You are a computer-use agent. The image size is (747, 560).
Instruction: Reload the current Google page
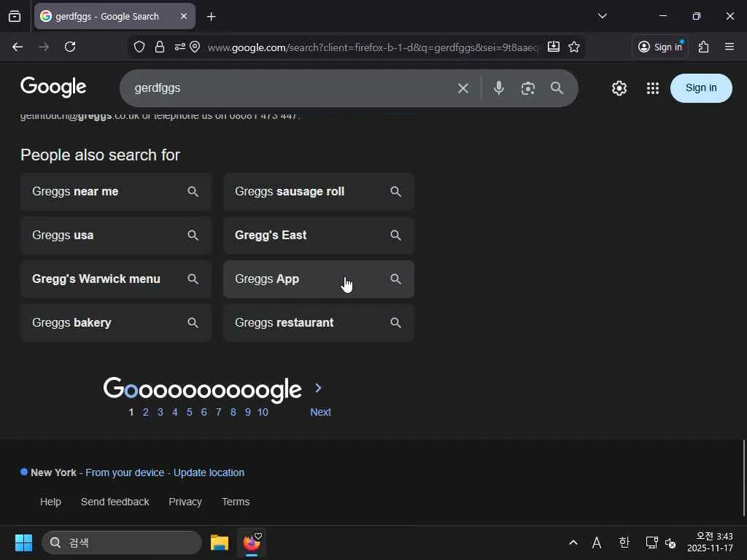click(x=70, y=47)
